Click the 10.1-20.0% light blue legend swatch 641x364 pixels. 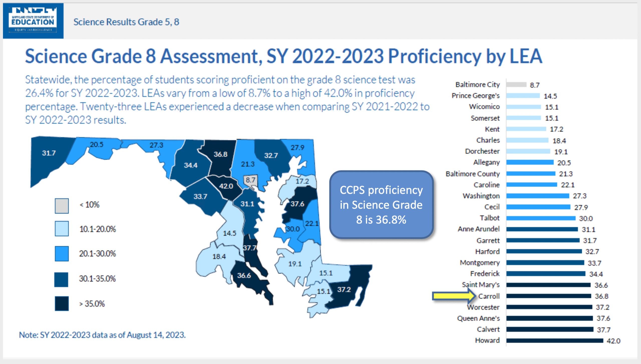(62, 229)
